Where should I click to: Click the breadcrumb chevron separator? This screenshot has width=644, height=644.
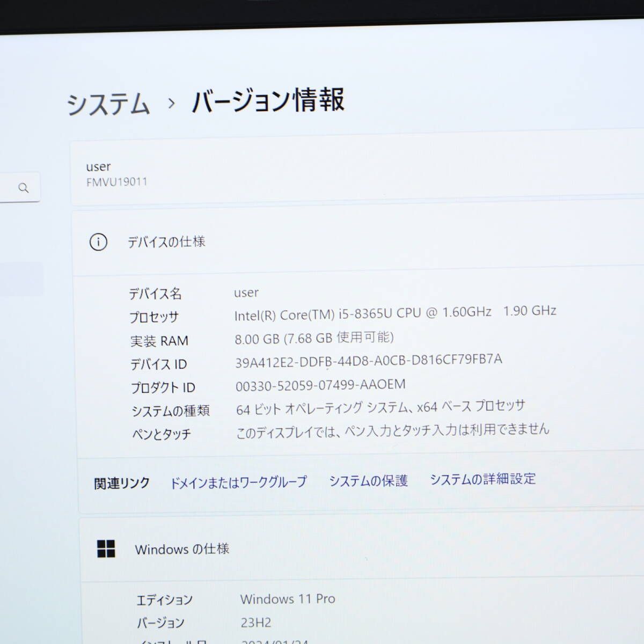click(171, 103)
